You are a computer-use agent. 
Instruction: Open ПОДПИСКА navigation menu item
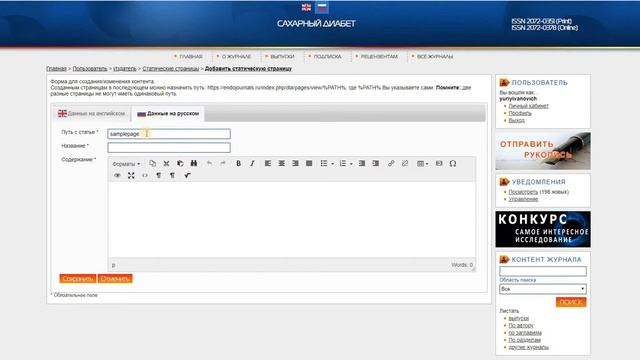(327, 56)
